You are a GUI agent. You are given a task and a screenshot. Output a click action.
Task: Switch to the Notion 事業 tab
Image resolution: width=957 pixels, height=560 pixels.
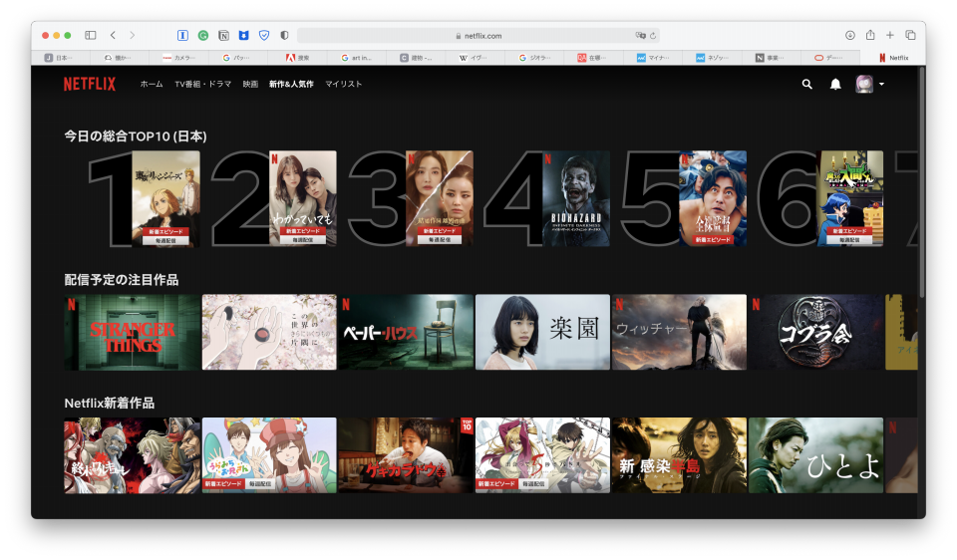(x=771, y=58)
